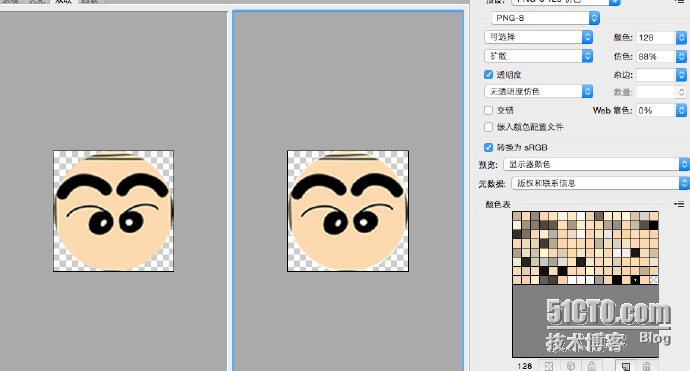690x371 pixels.
Task: Select the right optimized preview image
Action: tap(348, 211)
